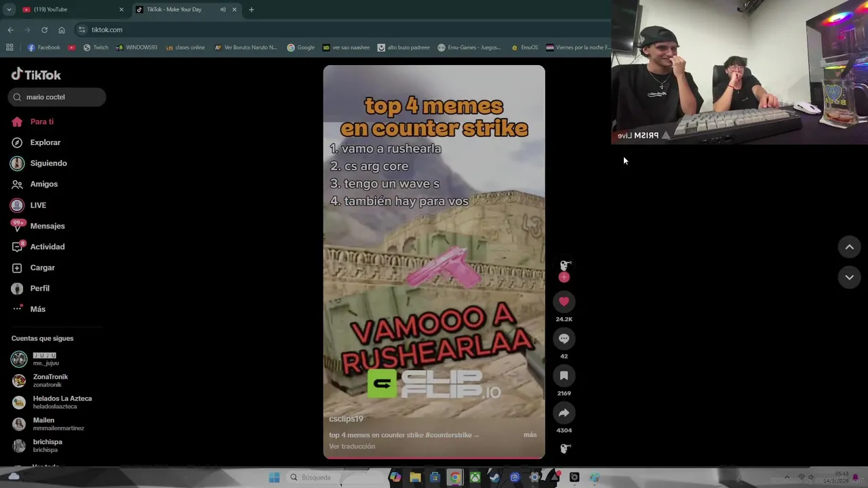Viewport: 868px width, 488px height.
Task: Go to previous video with up chevron
Action: pyautogui.click(x=849, y=247)
